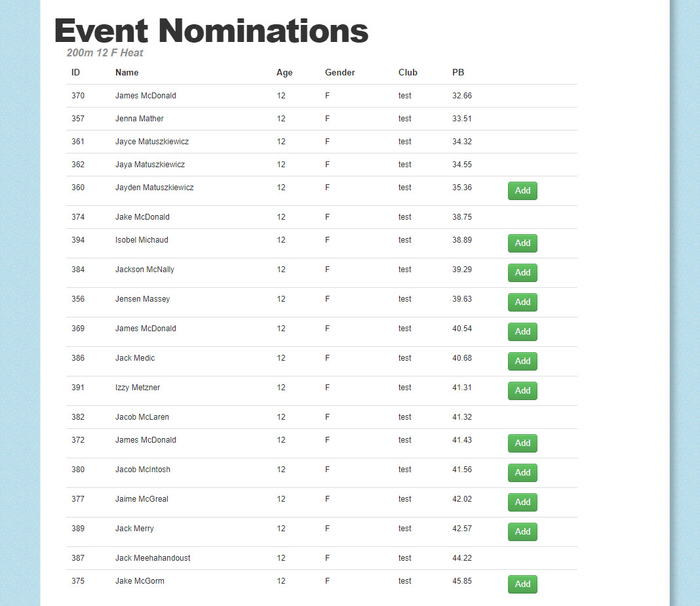Add James McDonald with ID 369
Screen dimensions: 700x606
click(x=522, y=332)
